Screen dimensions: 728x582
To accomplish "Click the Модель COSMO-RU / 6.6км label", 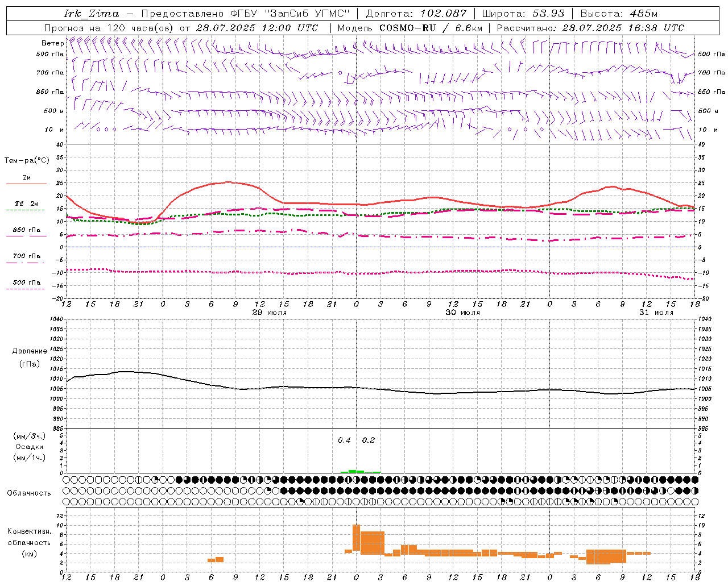I will coord(410,28).
